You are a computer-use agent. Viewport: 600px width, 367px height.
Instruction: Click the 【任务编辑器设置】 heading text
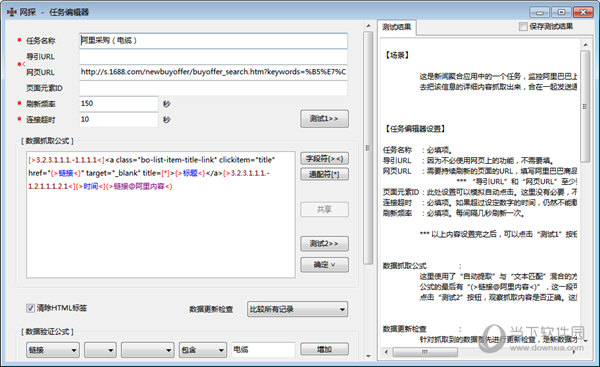(415, 129)
